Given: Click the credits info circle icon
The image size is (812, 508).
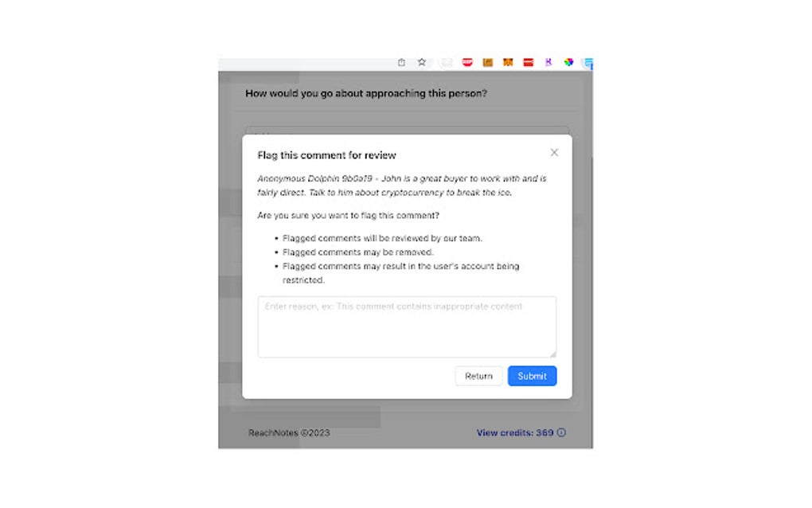Looking at the screenshot, I should click(561, 433).
